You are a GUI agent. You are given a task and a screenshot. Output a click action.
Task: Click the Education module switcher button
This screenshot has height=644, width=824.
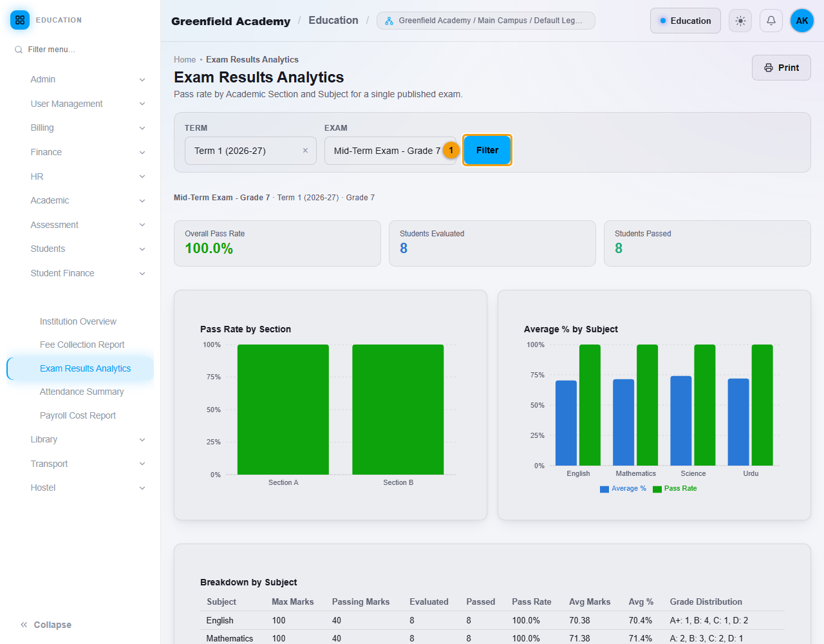point(686,21)
